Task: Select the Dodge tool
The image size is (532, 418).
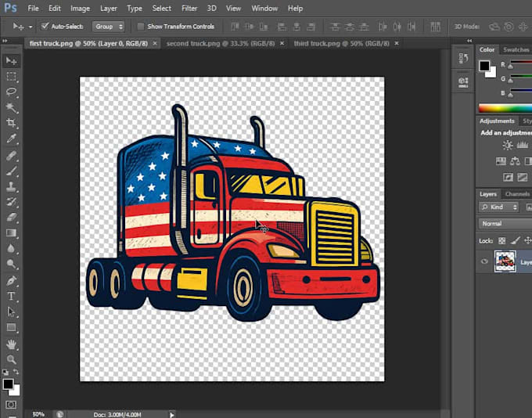Action: tap(11, 264)
